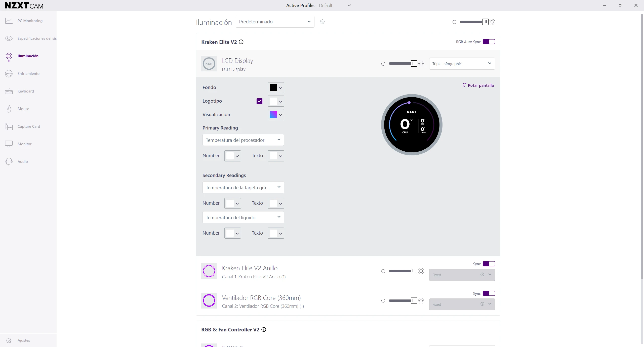Open the Active Profile dropdown
644x347 pixels.
pos(335,6)
